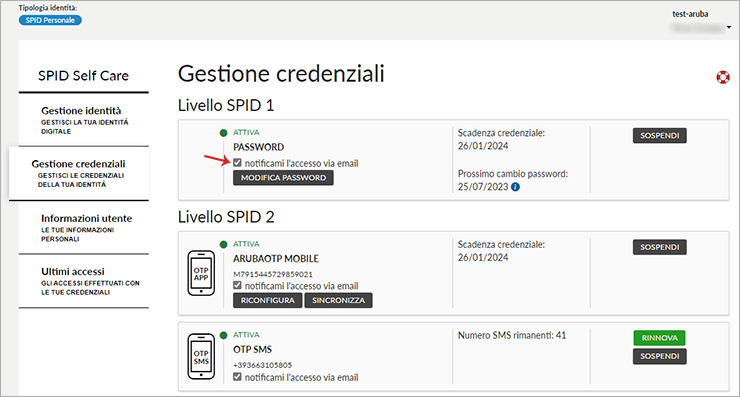Click the SINCRONIZZA button
740x397 pixels.
coord(338,300)
